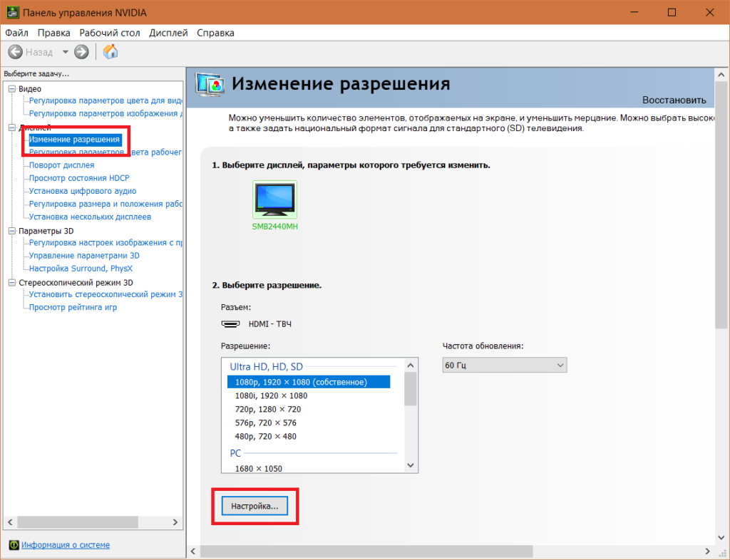Open the Информация о системе link
This screenshot has width=730, height=560.
(x=66, y=545)
